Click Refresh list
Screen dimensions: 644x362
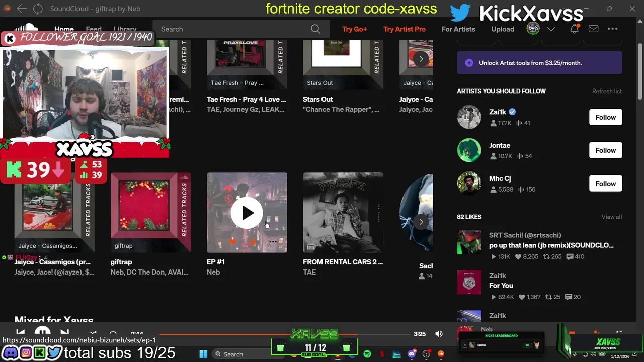tap(607, 91)
